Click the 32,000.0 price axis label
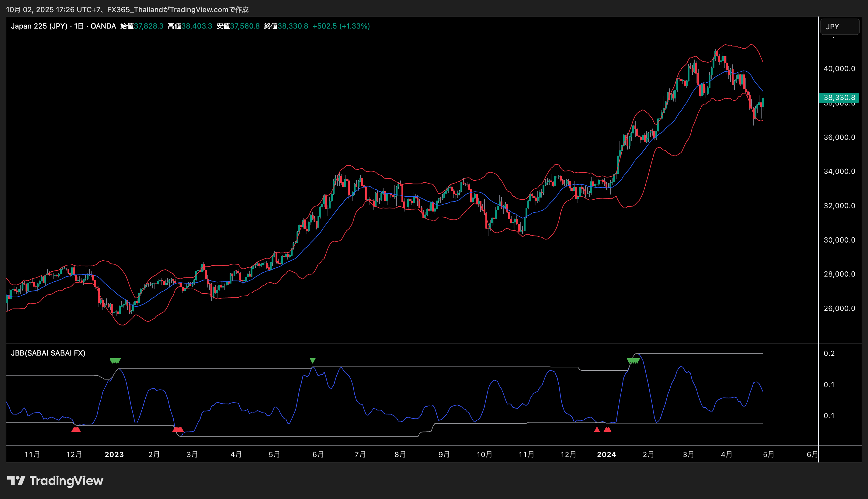The width and height of the screenshot is (868, 499). coord(839,206)
